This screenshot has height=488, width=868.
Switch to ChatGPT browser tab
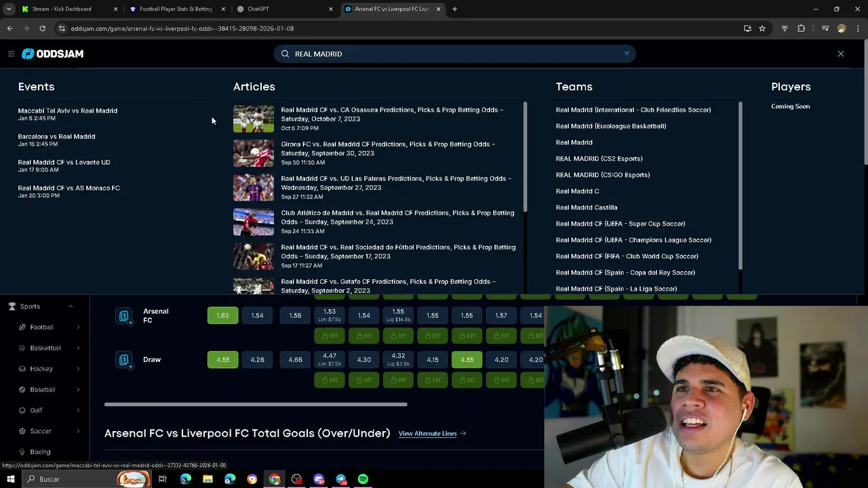(x=284, y=9)
